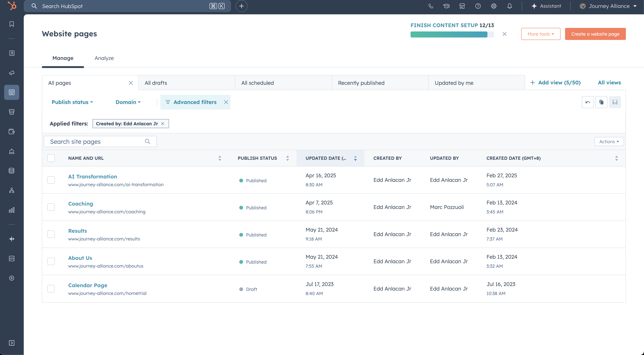Open the notifications bell
Viewport: 644px width, 355px height.
click(509, 6)
